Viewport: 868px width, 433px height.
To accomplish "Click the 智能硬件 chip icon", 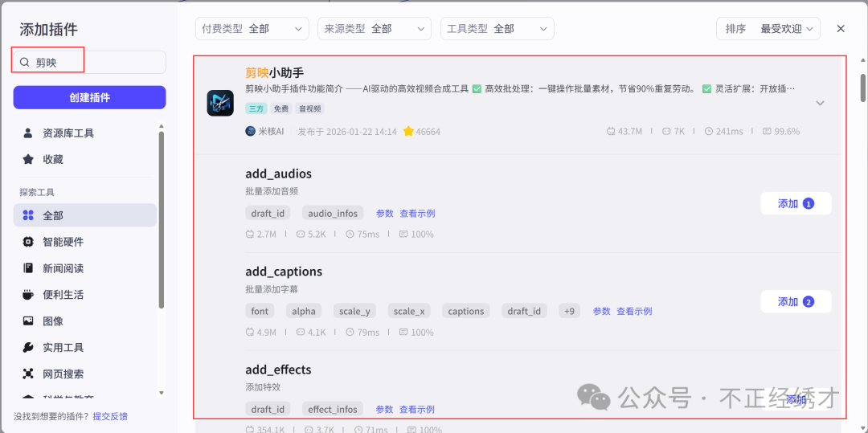I will click(27, 242).
